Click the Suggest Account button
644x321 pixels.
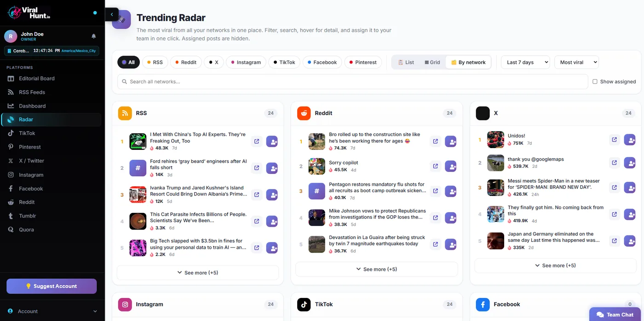pyautogui.click(x=52, y=286)
